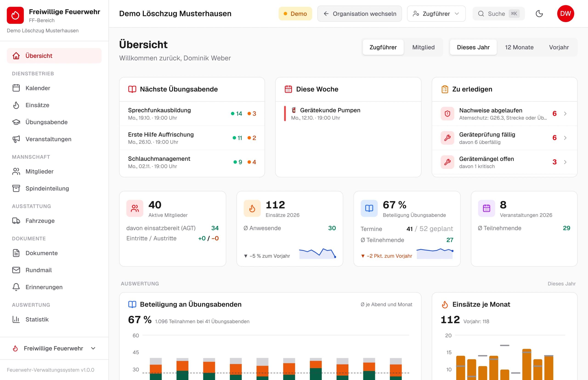Switch view to Mitglied segment

tap(423, 47)
